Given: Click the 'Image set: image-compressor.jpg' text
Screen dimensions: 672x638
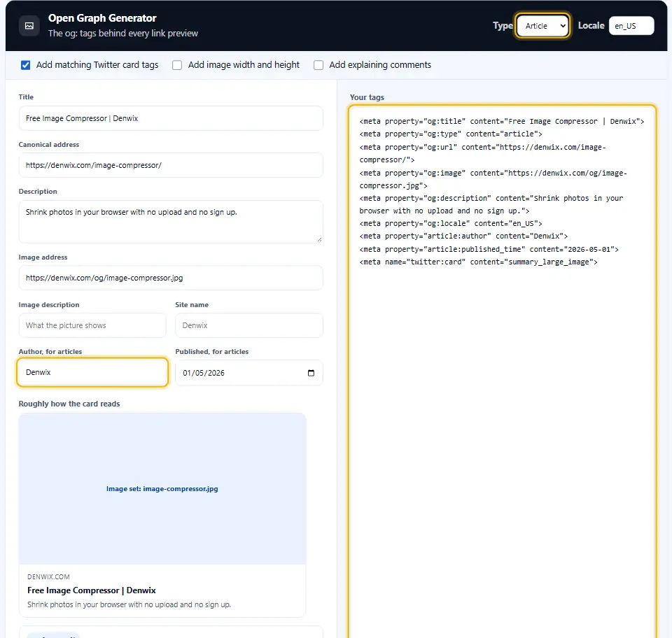Looking at the screenshot, I should pyautogui.click(x=162, y=489).
